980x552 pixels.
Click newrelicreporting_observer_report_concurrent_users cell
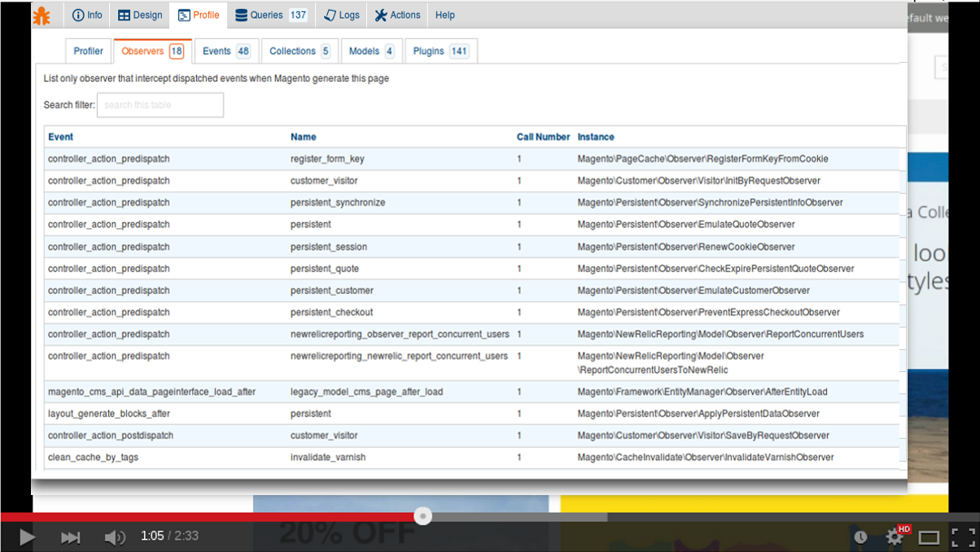(x=400, y=335)
